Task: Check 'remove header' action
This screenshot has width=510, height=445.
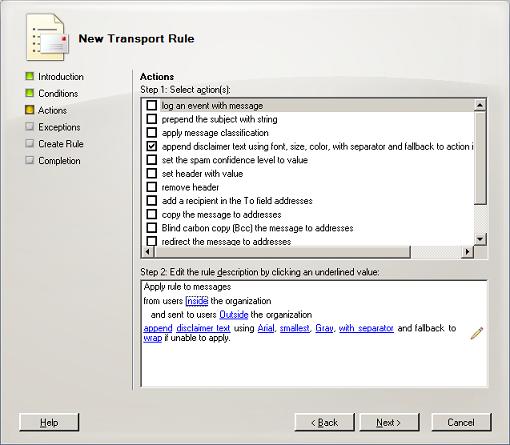Action: click(x=152, y=187)
